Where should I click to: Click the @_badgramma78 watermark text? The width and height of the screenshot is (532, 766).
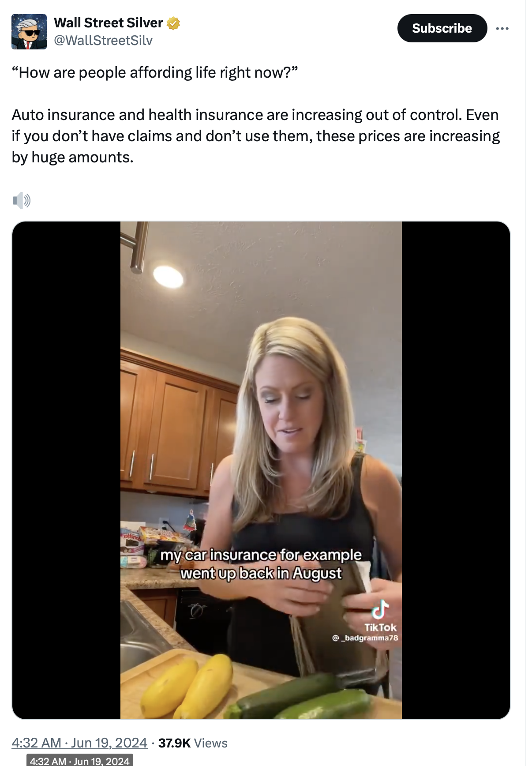click(365, 638)
